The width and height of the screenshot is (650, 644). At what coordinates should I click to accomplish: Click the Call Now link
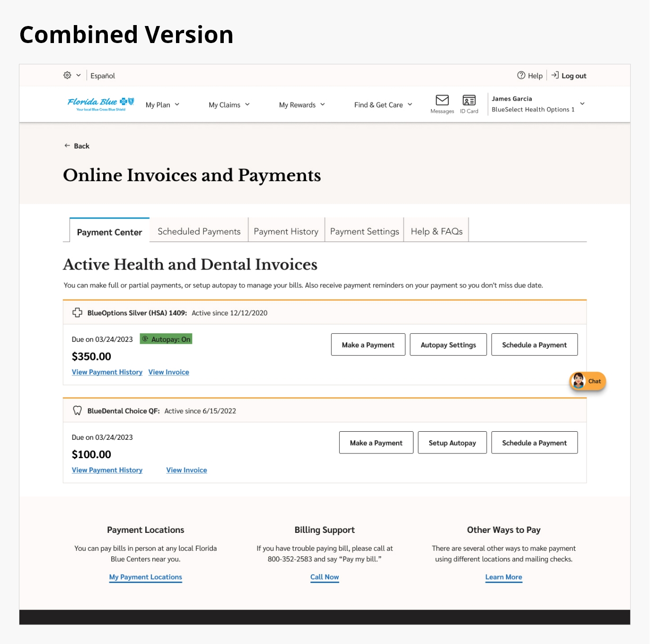click(325, 577)
